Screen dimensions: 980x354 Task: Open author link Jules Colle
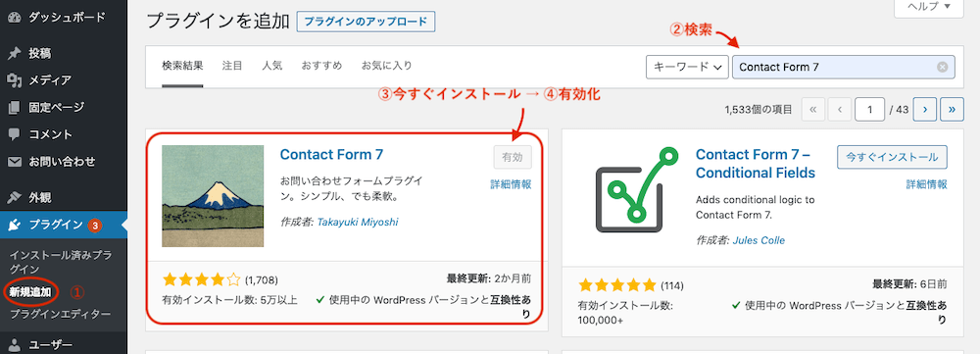tap(759, 240)
